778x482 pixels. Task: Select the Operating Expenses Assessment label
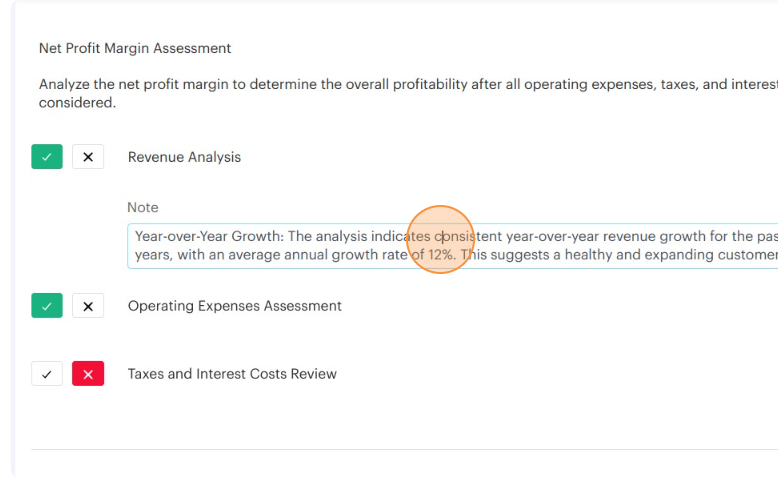[234, 306]
